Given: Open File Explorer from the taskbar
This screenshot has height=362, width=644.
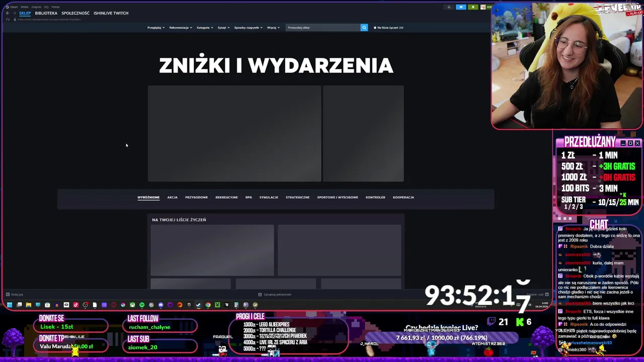Looking at the screenshot, I should point(28,305).
